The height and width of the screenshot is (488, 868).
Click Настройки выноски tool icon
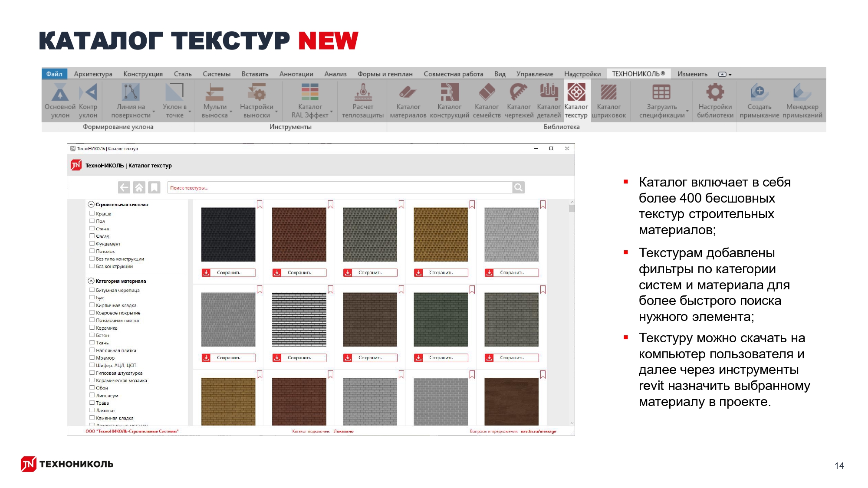[x=256, y=92]
